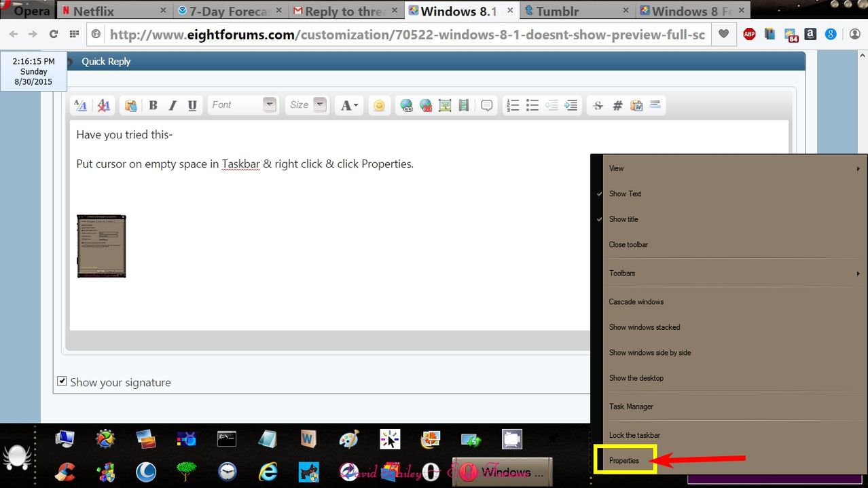The height and width of the screenshot is (488, 868).
Task: Click the Amazon extension icon
Action: (810, 34)
